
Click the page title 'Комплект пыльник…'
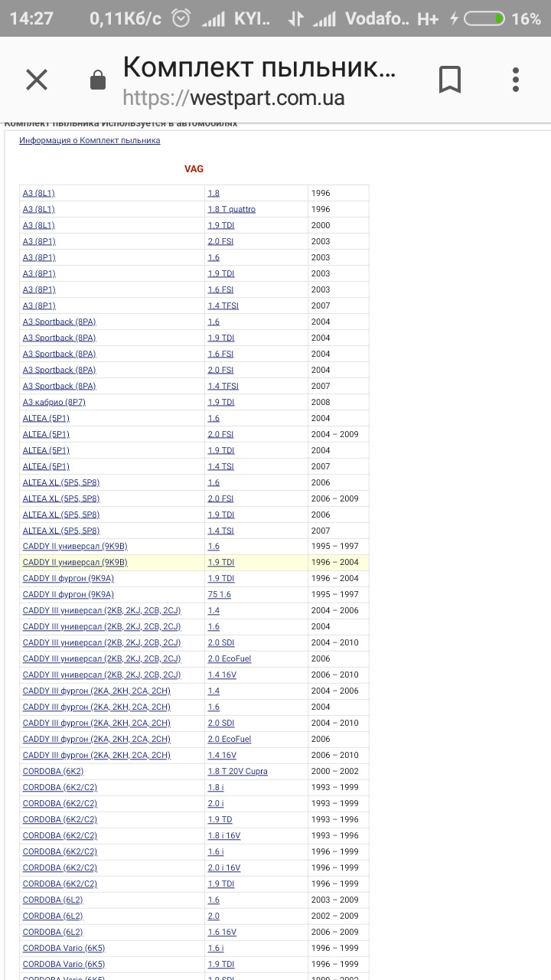(259, 67)
